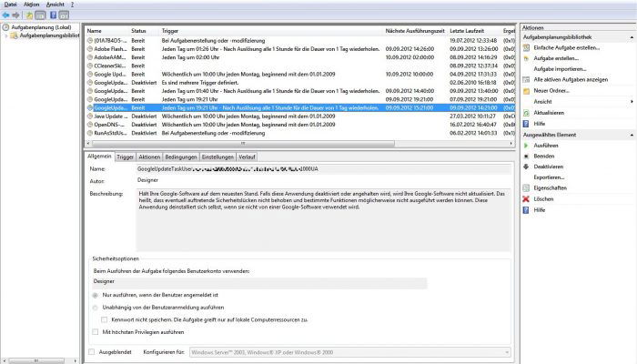Toggle 'Mit höchsten Privilegien ausführen' checkbox
The height and width of the screenshot is (364, 637).
pyautogui.click(x=95, y=332)
